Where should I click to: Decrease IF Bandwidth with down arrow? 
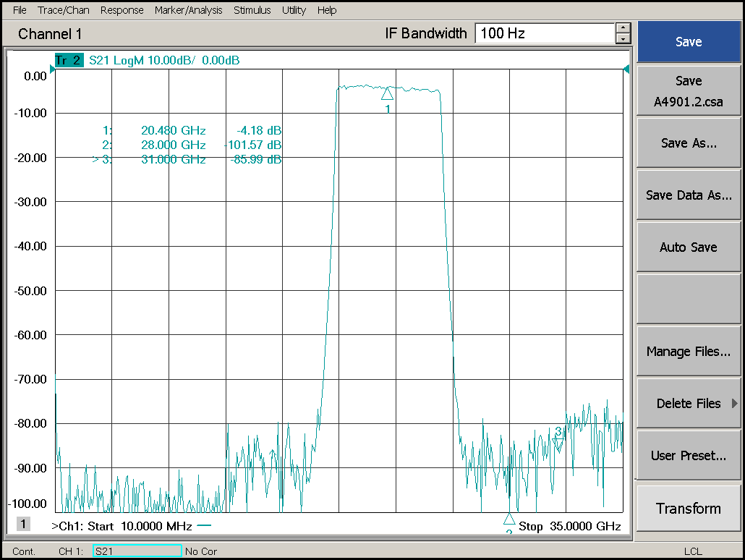622,38
